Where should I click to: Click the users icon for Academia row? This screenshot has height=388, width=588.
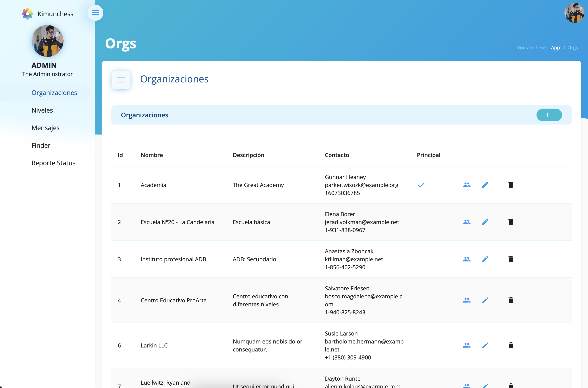[x=466, y=185]
